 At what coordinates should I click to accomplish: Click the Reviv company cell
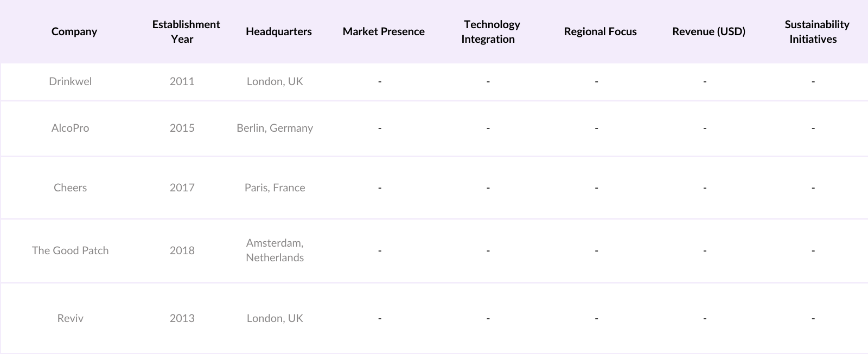pyautogui.click(x=70, y=318)
